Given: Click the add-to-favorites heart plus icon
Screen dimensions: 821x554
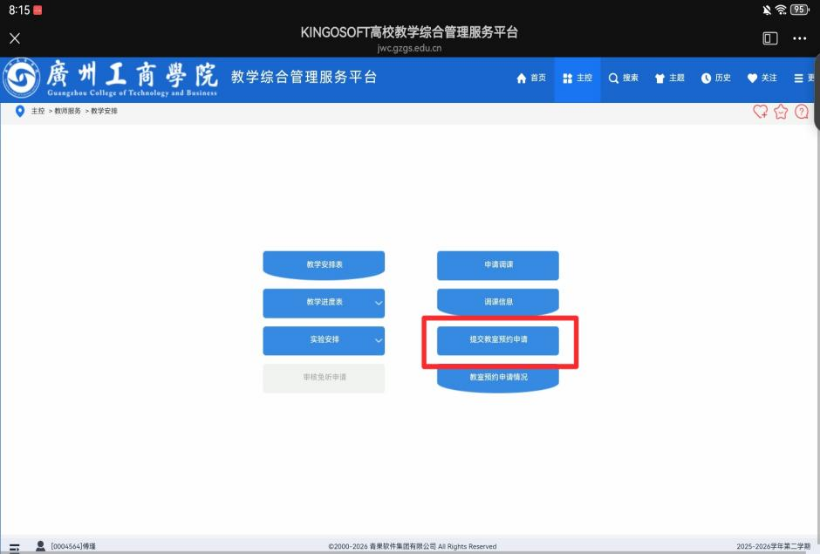Looking at the screenshot, I should coord(760,112).
